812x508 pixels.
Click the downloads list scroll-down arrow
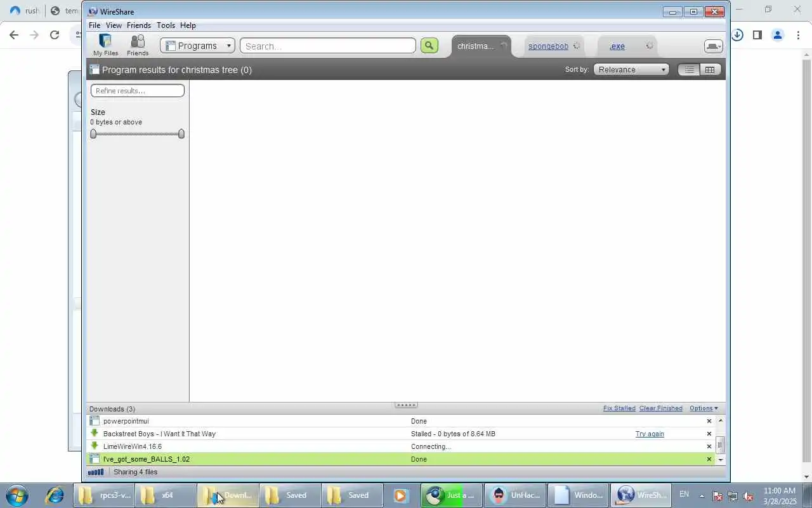coord(720,459)
